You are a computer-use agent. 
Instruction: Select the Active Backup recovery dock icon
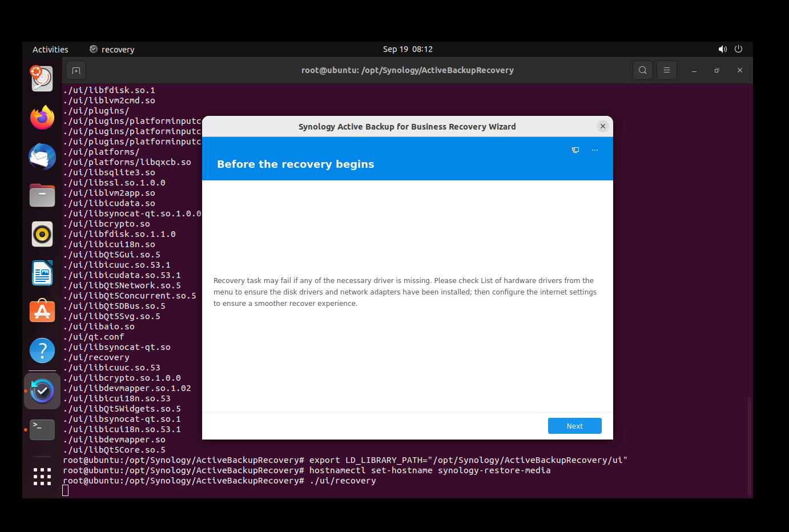click(x=42, y=391)
